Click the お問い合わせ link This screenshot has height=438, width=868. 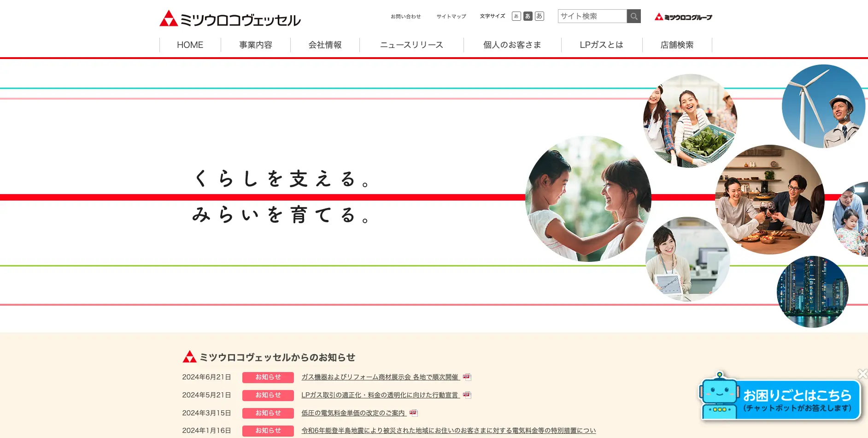coord(406,17)
